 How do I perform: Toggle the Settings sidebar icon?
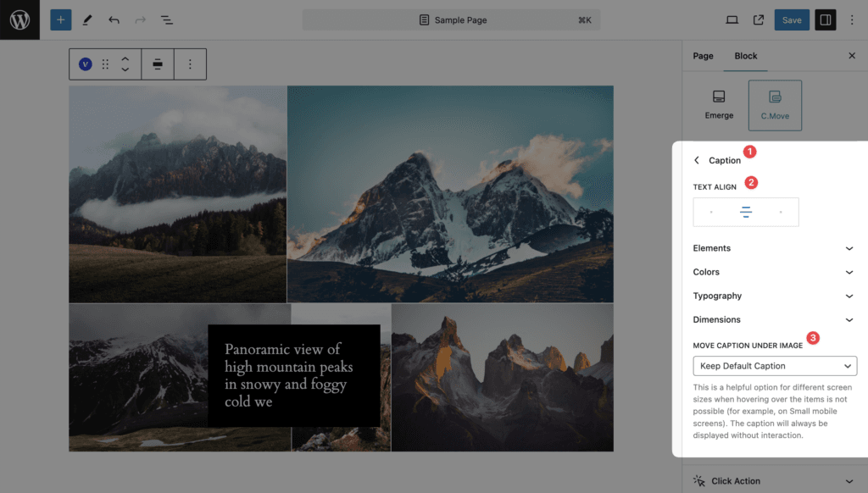pos(826,20)
